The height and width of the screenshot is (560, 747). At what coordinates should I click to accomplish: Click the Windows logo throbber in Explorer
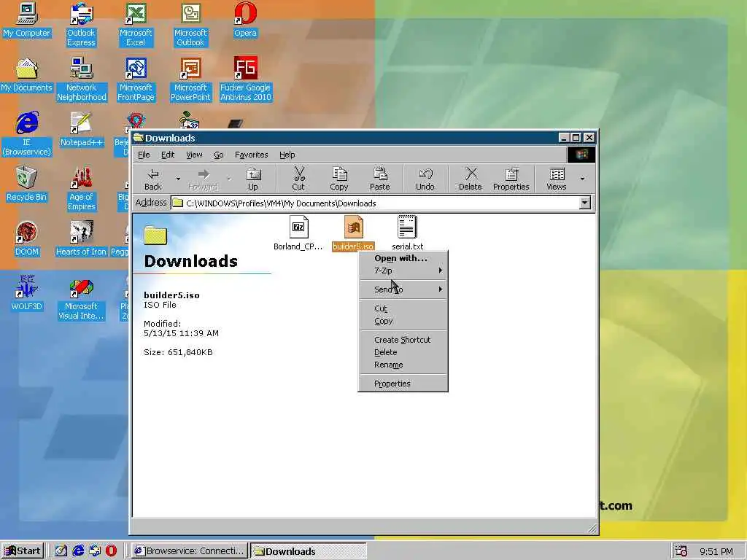click(581, 155)
